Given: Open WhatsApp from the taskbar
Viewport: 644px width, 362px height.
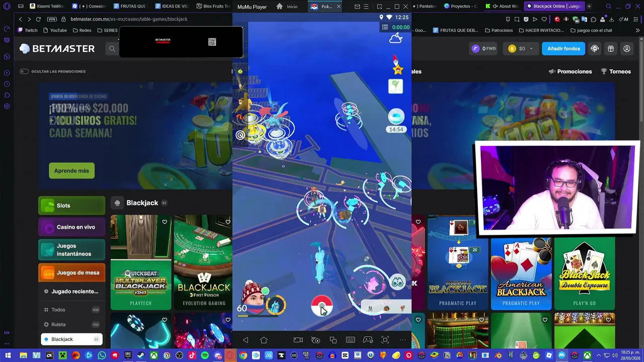Looking at the screenshot, I should click(x=102, y=355).
